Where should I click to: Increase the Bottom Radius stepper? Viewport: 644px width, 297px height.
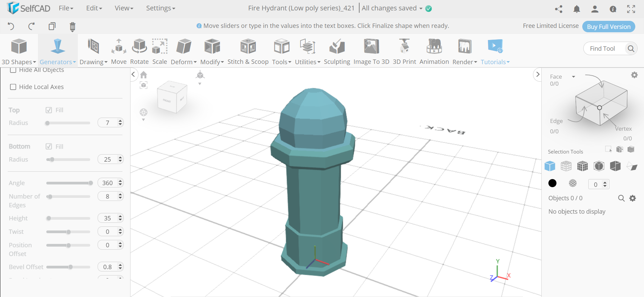120,157
